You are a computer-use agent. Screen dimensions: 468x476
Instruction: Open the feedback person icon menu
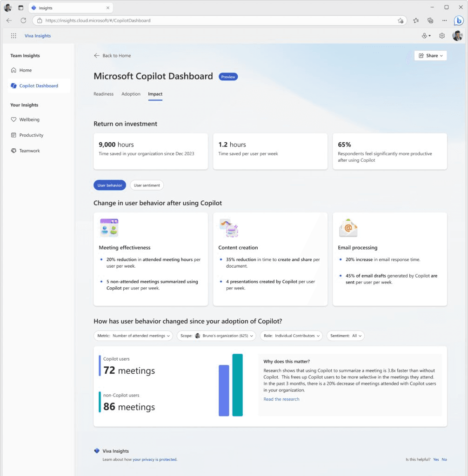click(426, 36)
